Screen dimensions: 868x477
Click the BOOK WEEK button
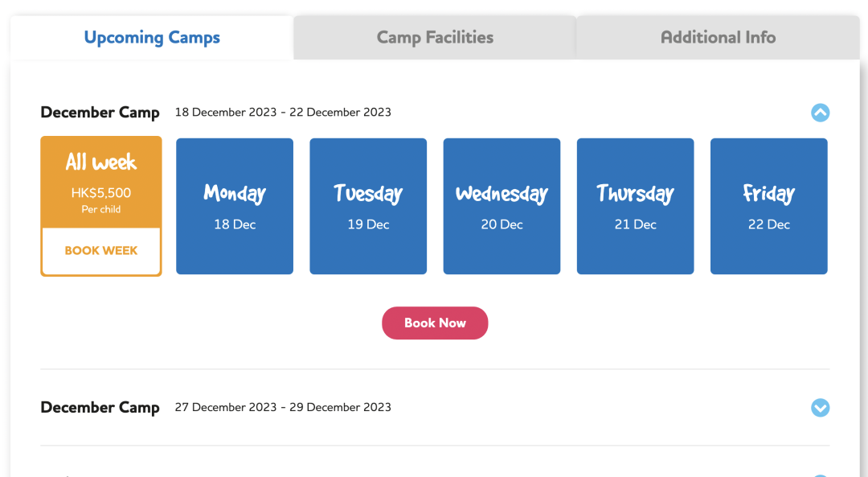(x=100, y=250)
